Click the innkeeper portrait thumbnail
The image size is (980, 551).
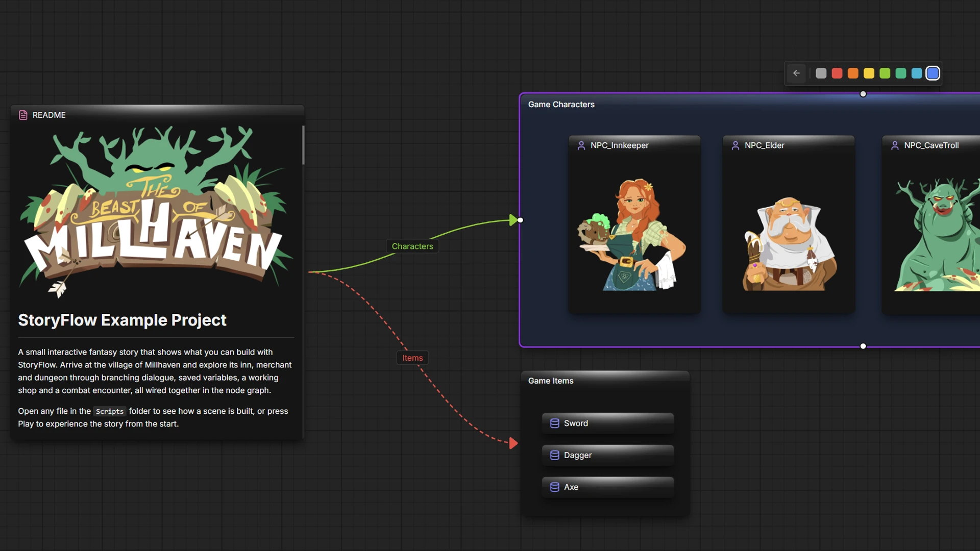click(x=632, y=235)
